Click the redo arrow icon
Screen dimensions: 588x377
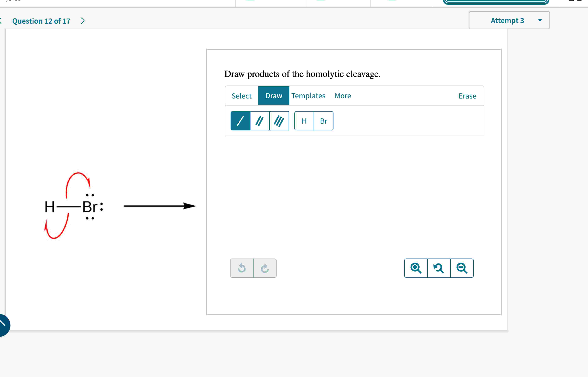[265, 268]
